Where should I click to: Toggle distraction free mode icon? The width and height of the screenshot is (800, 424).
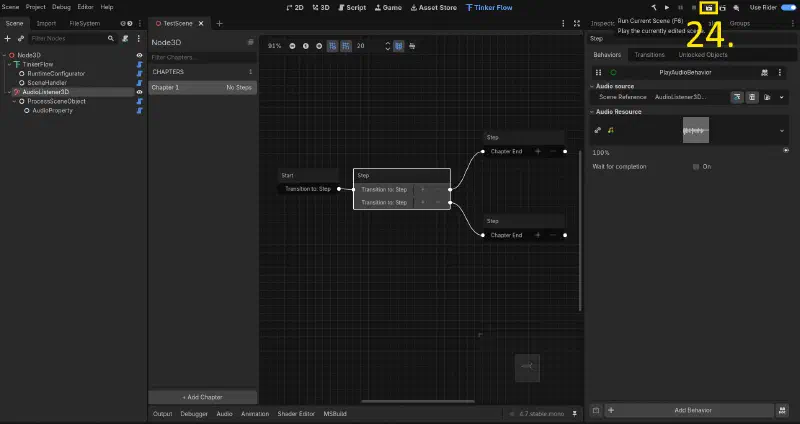coord(577,23)
